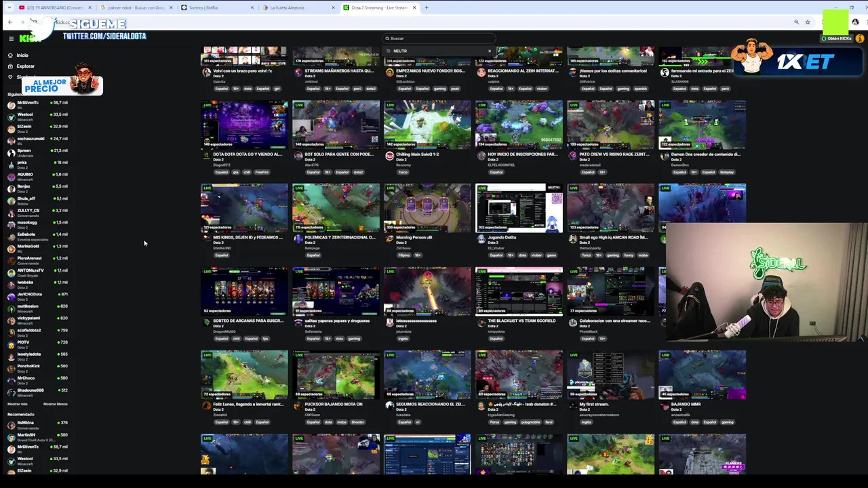This screenshot has height=488, width=868.
Task: Click sachauzumaki avatar in the sidebar
Action: point(11,140)
